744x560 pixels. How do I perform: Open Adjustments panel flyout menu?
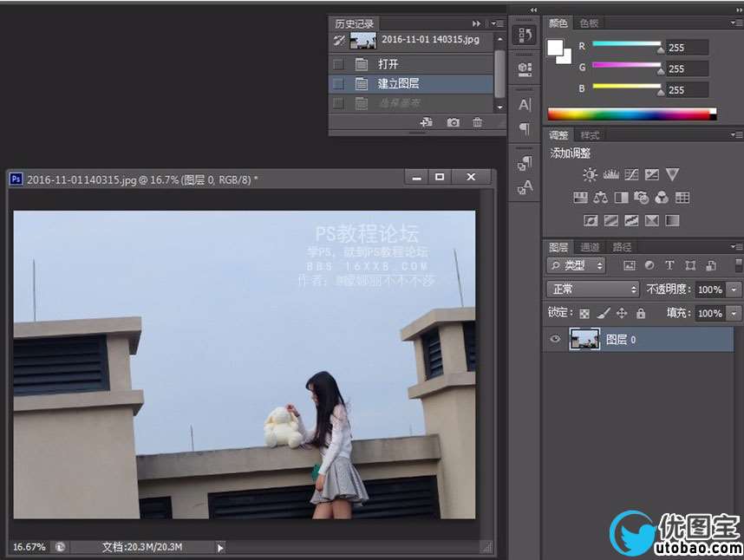pos(736,135)
